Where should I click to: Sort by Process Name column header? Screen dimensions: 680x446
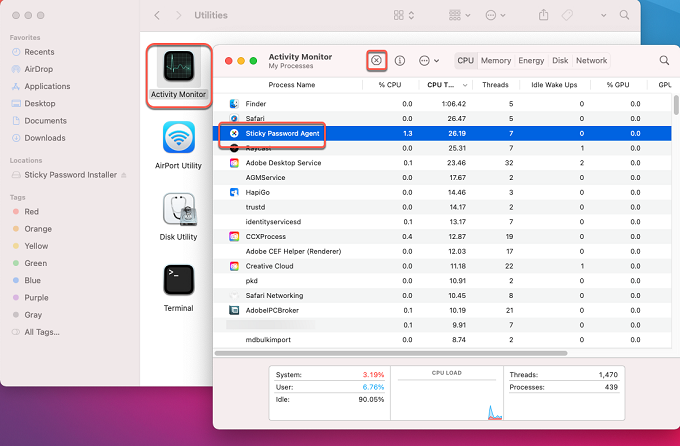tap(291, 85)
